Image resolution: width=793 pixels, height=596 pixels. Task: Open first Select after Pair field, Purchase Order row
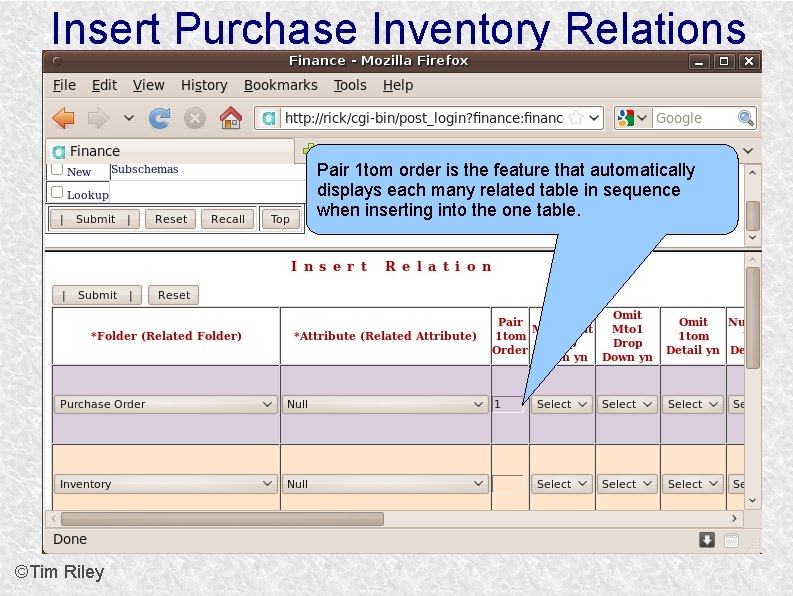[561, 404]
